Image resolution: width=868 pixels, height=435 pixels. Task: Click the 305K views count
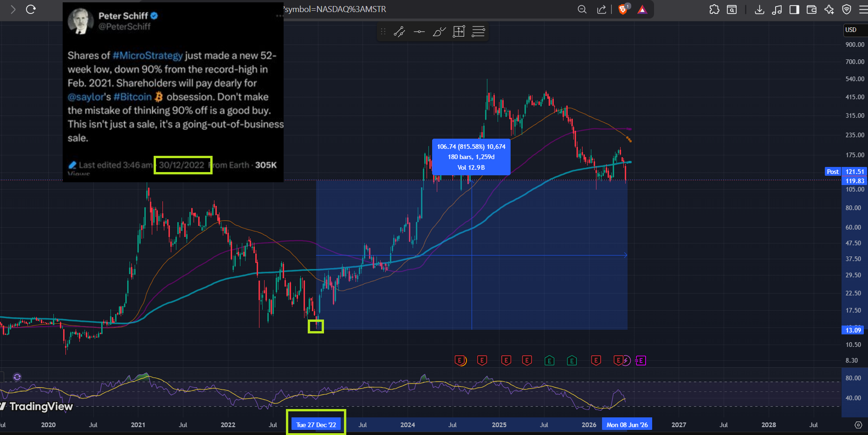(266, 165)
